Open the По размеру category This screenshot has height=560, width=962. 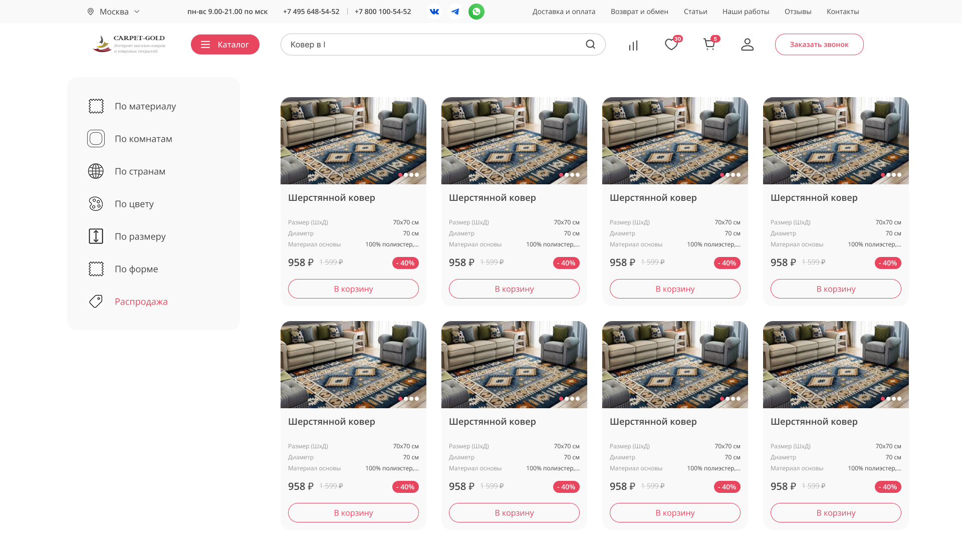tap(140, 236)
